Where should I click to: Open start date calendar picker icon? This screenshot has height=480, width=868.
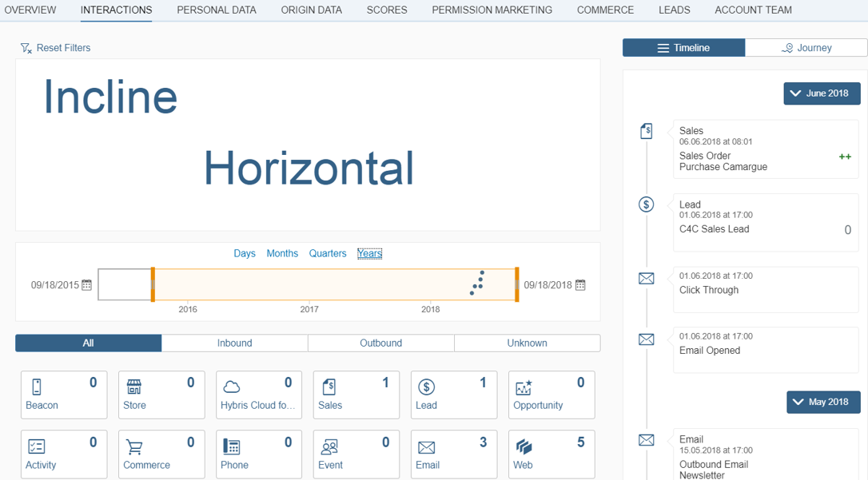click(87, 285)
